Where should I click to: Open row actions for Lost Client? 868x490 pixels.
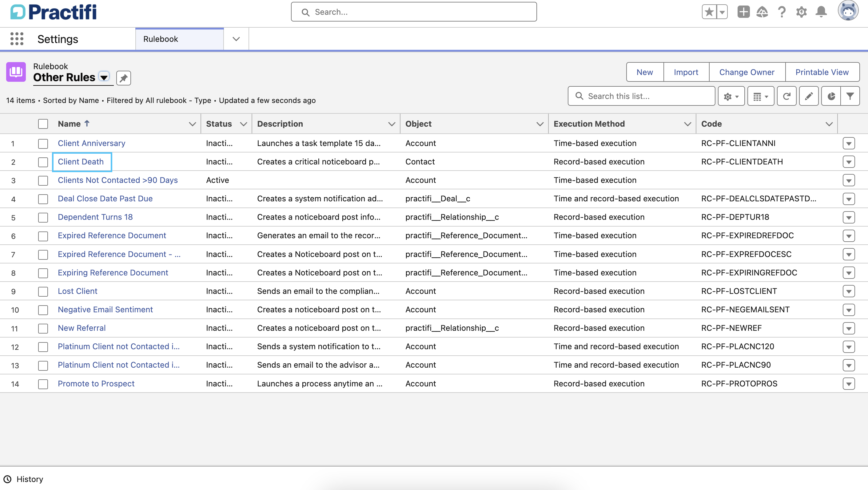[x=848, y=291]
